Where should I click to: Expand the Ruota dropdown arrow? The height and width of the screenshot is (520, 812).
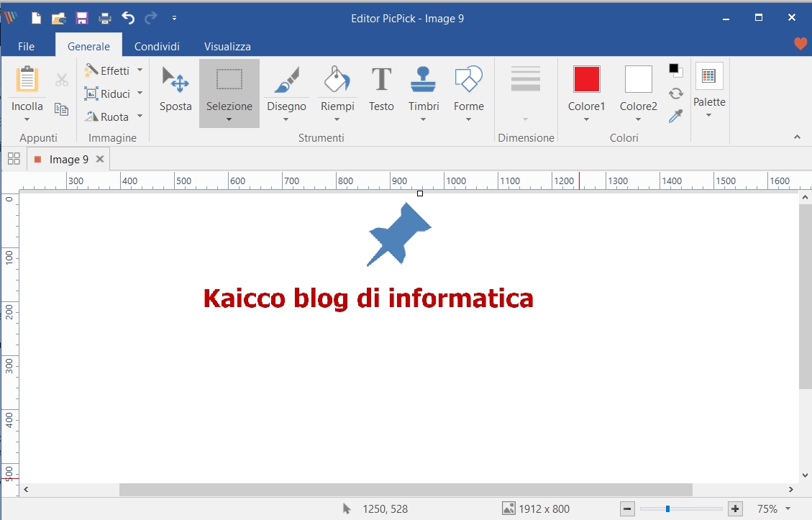(x=140, y=116)
